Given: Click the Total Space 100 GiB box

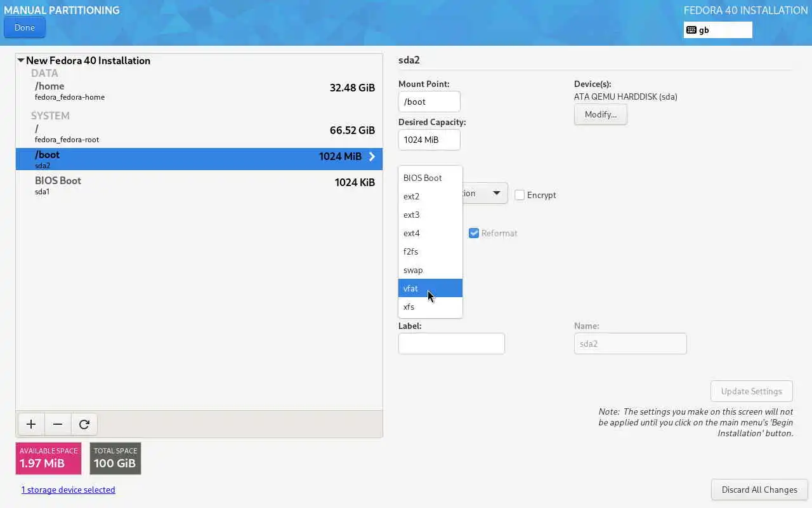Looking at the screenshot, I should 115,458.
